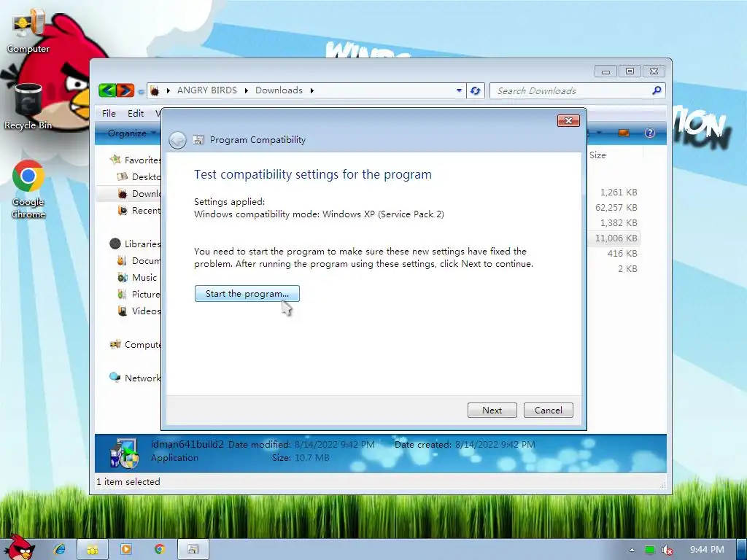Expand the arrow after ANGRY BIRDS

point(247,90)
